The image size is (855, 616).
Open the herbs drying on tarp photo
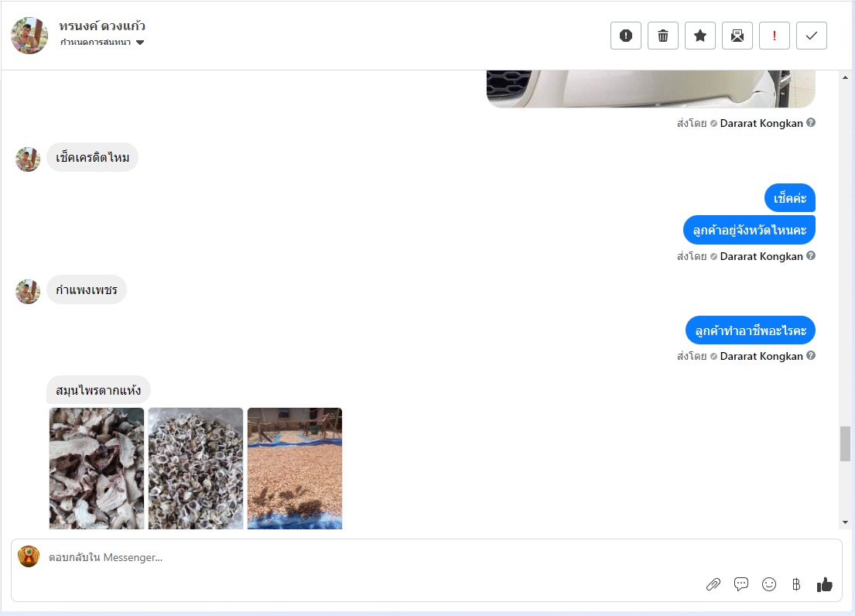pos(295,468)
